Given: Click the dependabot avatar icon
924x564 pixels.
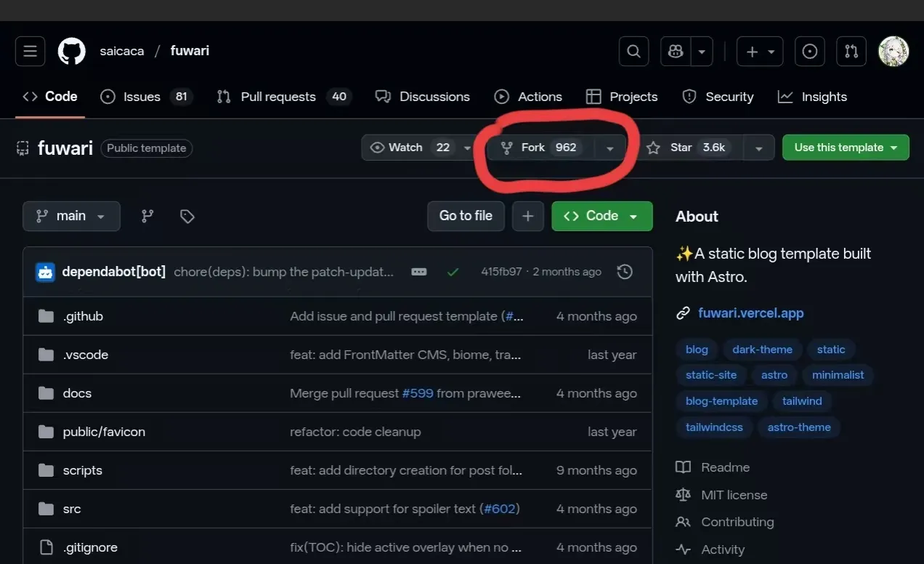Looking at the screenshot, I should coord(45,272).
